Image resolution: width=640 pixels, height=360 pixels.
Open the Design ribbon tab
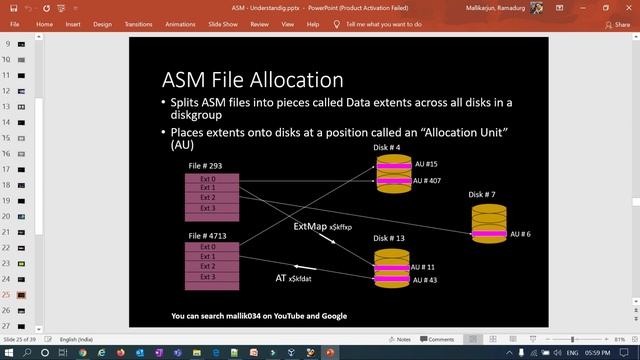click(x=102, y=24)
